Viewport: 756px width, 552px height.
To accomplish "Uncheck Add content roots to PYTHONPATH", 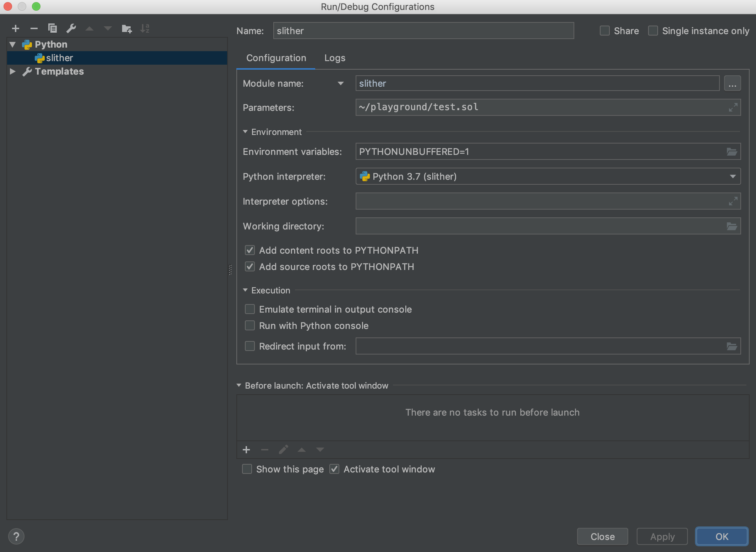I will [250, 250].
